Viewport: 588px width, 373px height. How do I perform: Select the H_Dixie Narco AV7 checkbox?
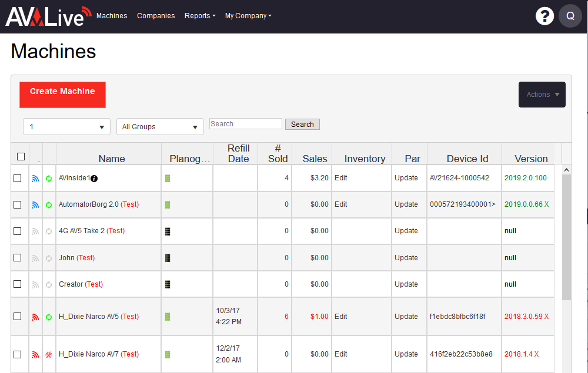(x=17, y=354)
